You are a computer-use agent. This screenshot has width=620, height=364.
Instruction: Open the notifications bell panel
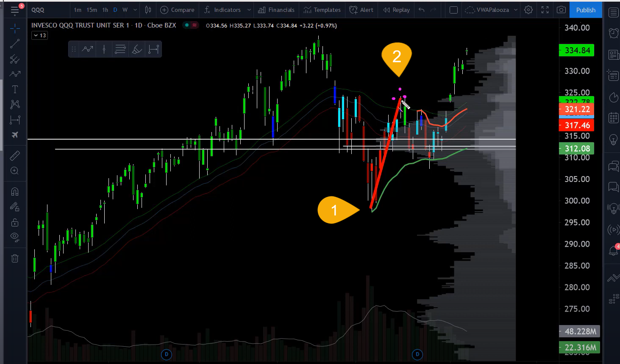coord(613,251)
